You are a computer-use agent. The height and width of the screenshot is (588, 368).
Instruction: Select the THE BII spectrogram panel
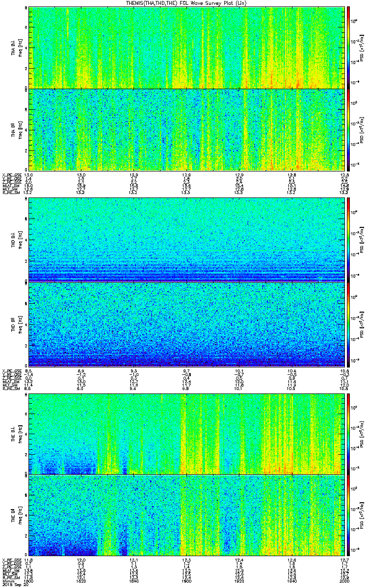point(186,515)
